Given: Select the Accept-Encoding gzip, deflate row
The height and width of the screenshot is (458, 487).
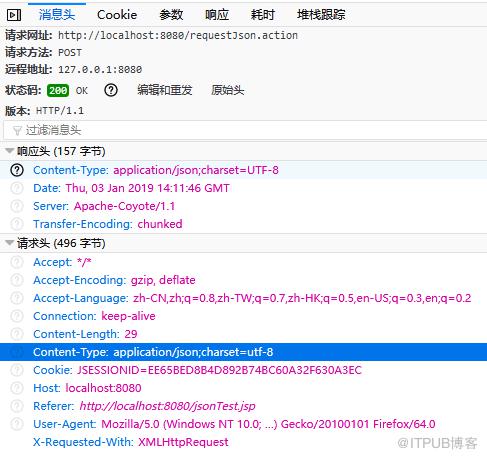Looking at the screenshot, I should point(243,280).
